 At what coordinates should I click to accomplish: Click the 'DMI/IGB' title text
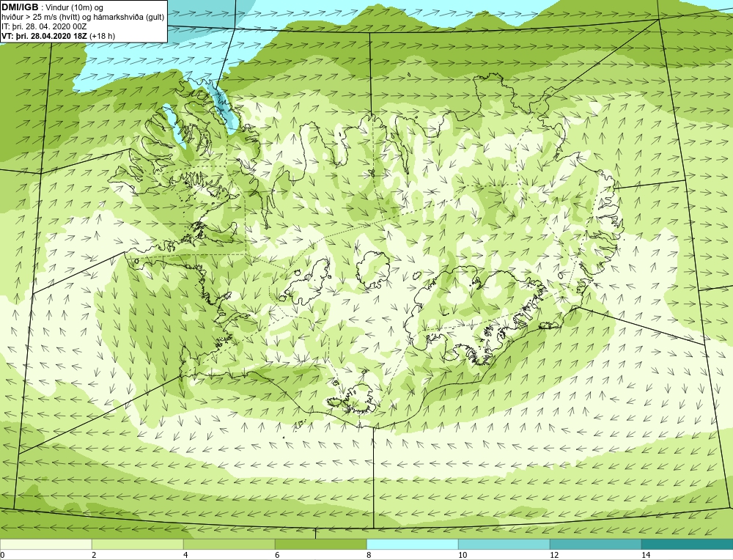pos(20,7)
